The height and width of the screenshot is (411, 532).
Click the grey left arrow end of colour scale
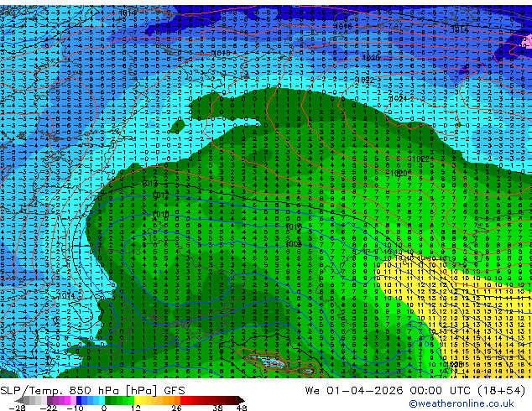click(x=19, y=400)
